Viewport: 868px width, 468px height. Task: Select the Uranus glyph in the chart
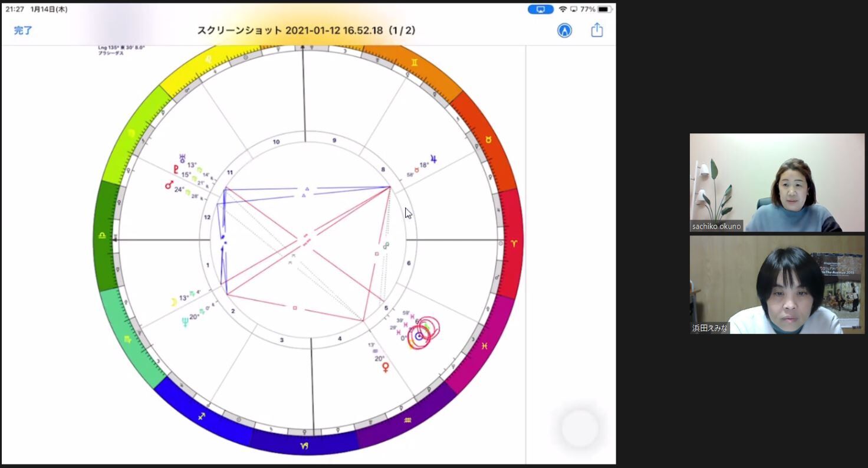tap(183, 159)
